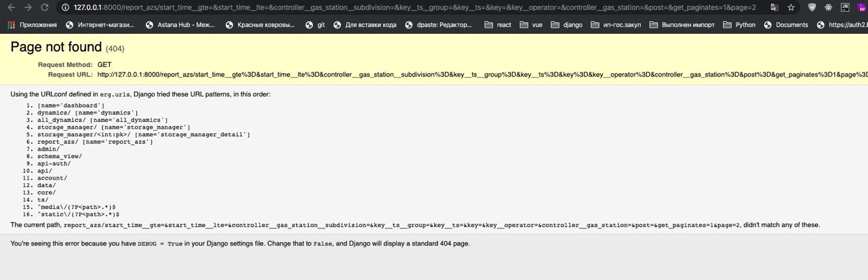Go forward using the forward arrow

coord(28,7)
